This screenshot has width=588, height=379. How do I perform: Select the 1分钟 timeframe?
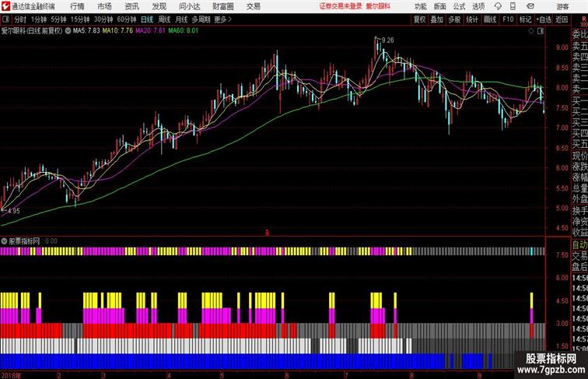(39, 19)
